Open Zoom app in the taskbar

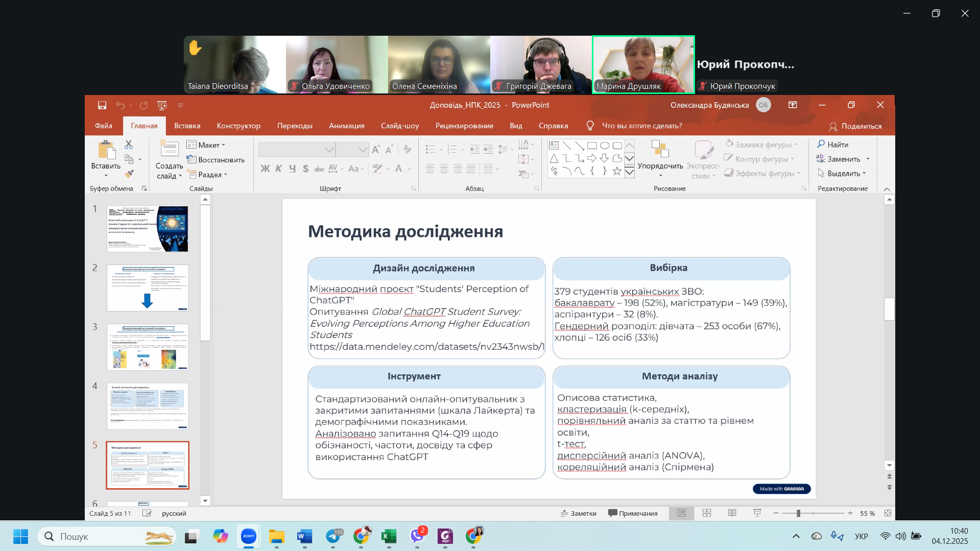tap(248, 536)
